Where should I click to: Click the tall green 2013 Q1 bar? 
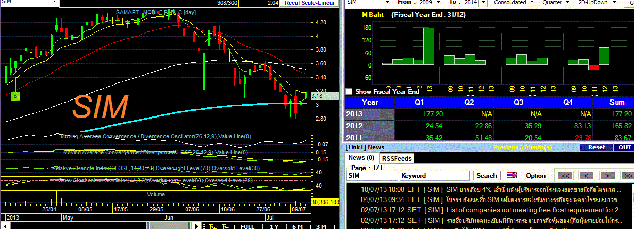tap(428, 46)
